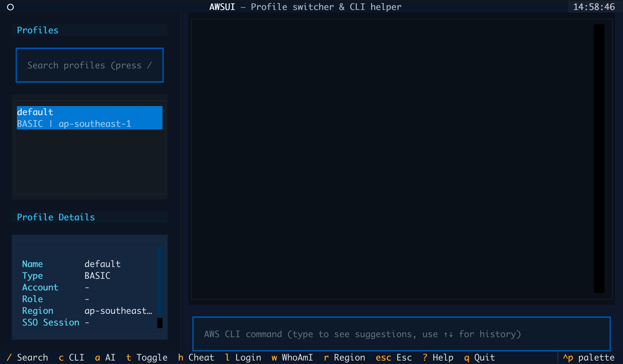Screen dimensions: 623x364
Task: Click the clock in the header
Action: (x=594, y=7)
